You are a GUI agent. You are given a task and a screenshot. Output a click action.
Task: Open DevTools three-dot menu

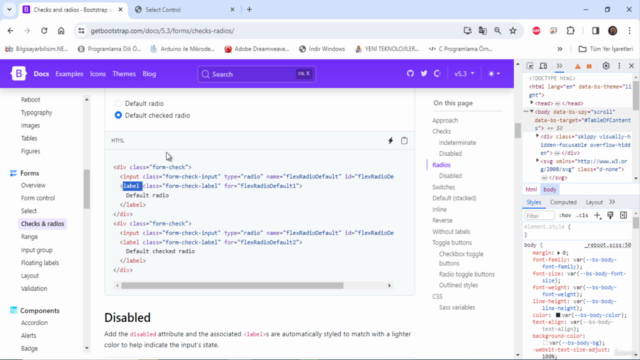(619, 66)
